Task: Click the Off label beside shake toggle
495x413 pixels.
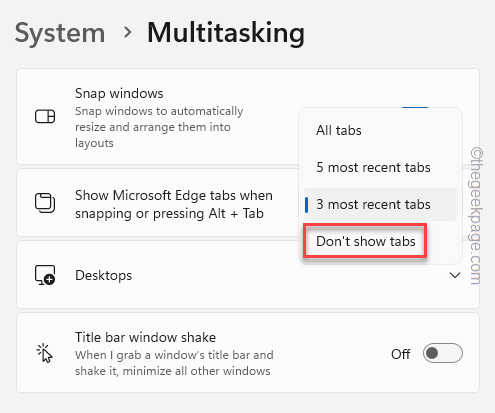Action: [400, 354]
